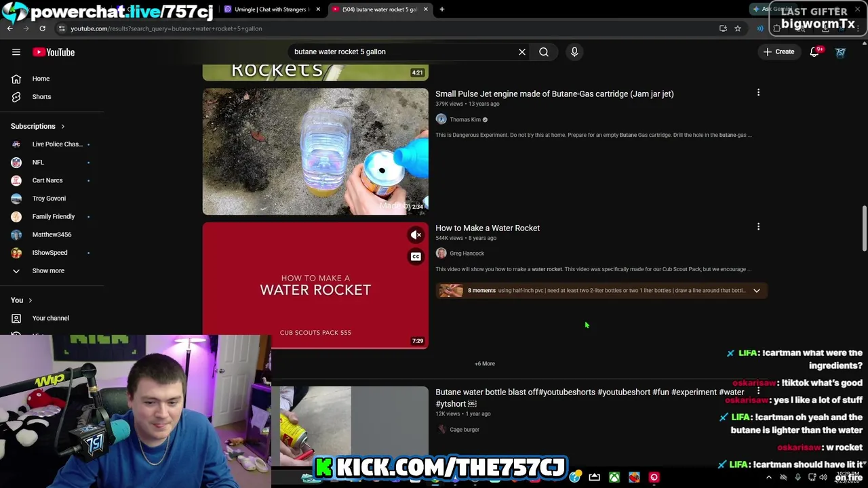Open the 8 moments chapter thumbnail
Screen dimensions: 868x488
pos(451,291)
